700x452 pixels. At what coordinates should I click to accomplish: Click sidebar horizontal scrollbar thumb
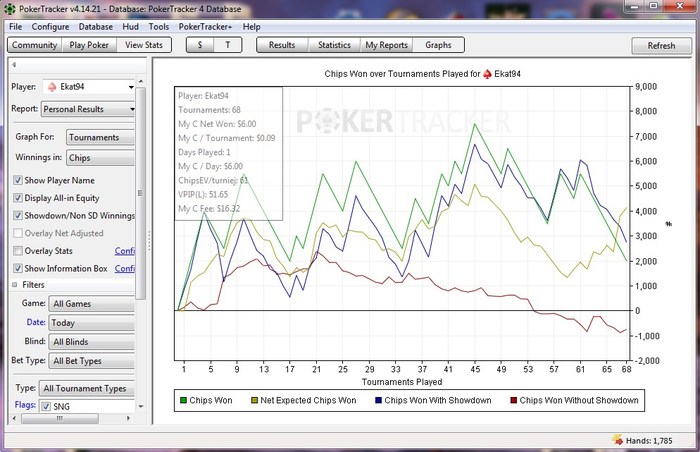pyautogui.click(x=59, y=419)
